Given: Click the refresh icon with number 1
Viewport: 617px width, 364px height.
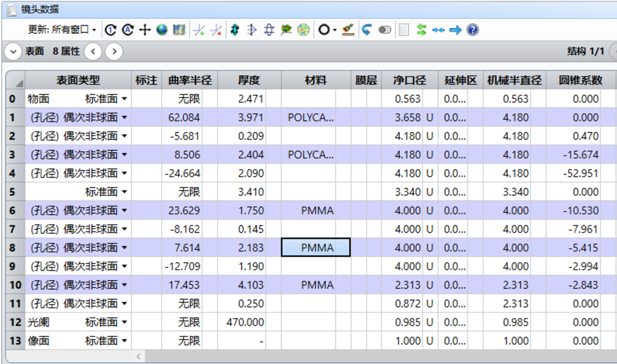Looking at the screenshot, I should point(111,30).
